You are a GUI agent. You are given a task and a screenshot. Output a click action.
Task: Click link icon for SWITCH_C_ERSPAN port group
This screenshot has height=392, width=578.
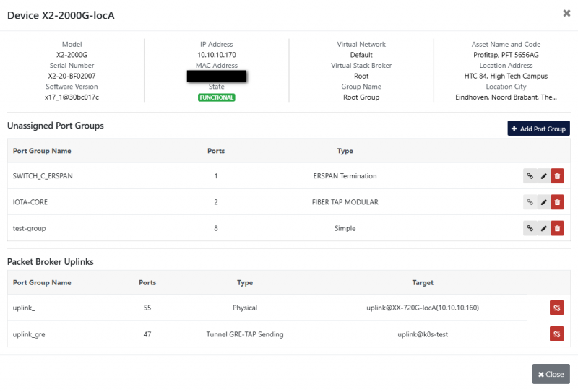point(530,176)
